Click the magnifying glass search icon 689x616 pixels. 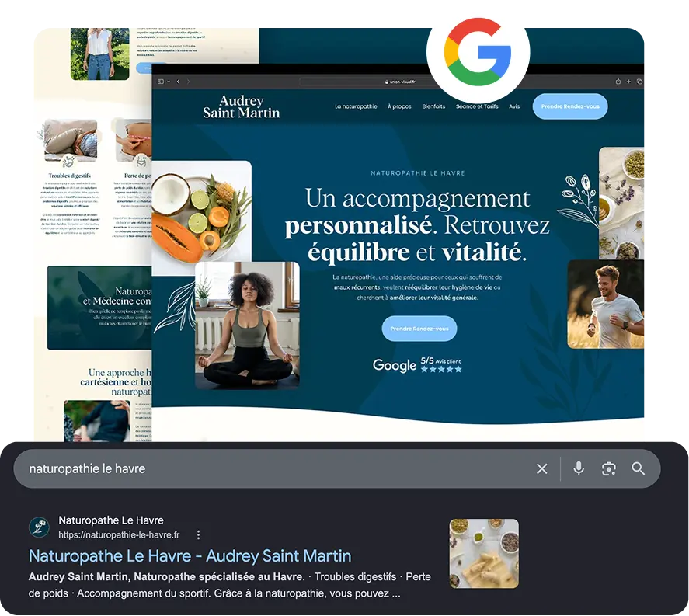[x=638, y=469]
